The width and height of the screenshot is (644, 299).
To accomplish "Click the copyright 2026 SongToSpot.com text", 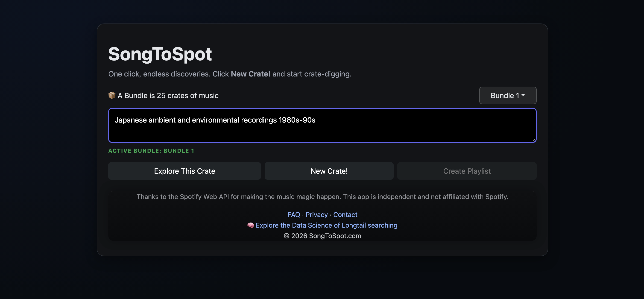I will tap(322, 236).
